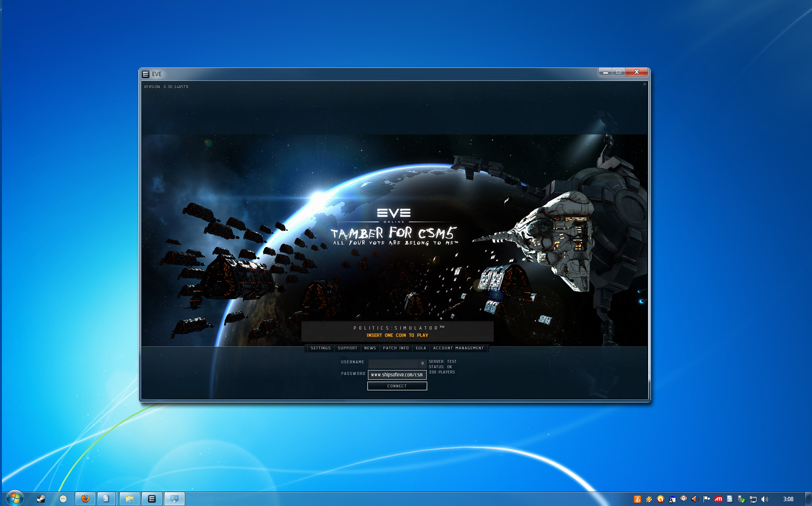The width and height of the screenshot is (812, 506).
Task: Open the Windows Start menu orb
Action: 15,498
